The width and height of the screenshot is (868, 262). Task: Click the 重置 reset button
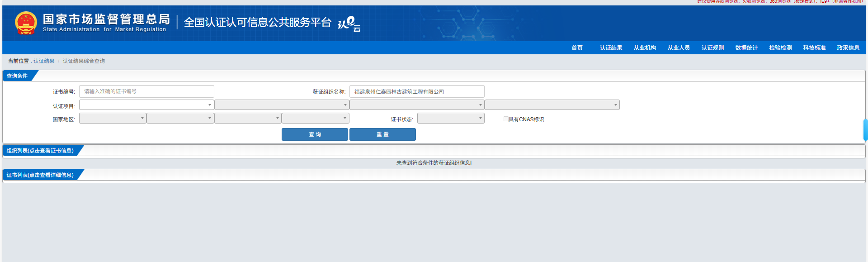coord(382,134)
